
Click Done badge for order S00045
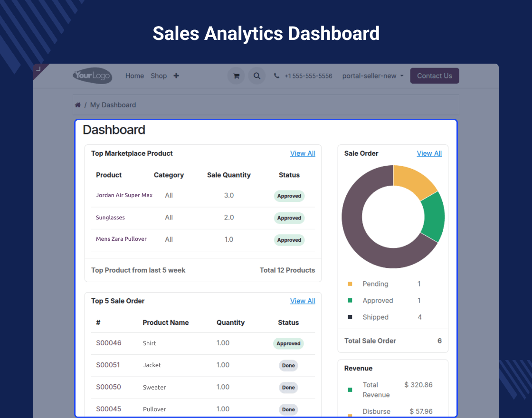click(288, 409)
